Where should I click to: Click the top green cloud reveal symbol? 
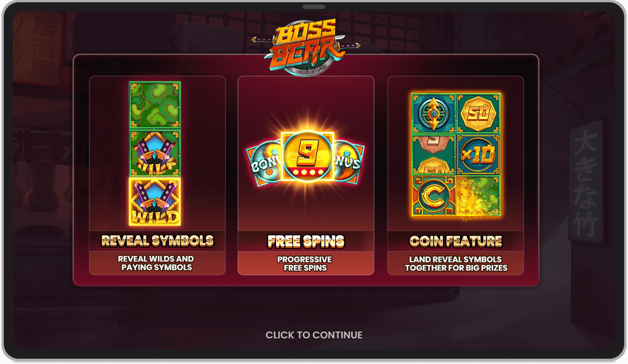(155, 105)
